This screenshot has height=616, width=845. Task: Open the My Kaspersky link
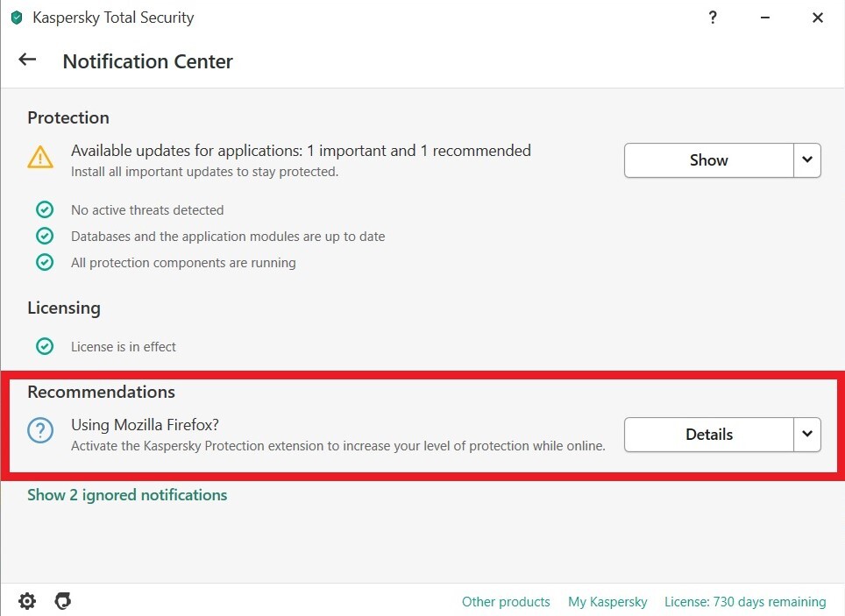[607, 601]
